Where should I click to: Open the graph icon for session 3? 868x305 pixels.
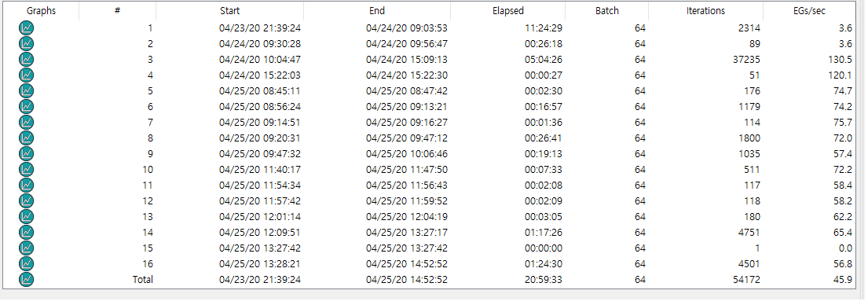[26, 59]
